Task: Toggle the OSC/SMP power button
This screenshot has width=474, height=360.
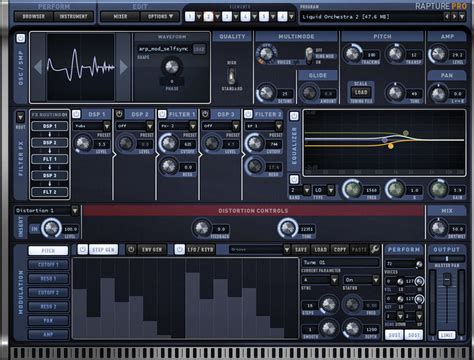Action: tap(21, 39)
